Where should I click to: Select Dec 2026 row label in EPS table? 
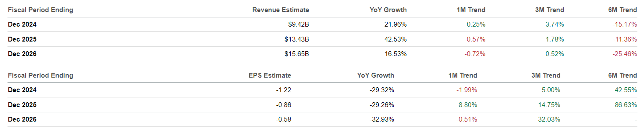coord(22,119)
